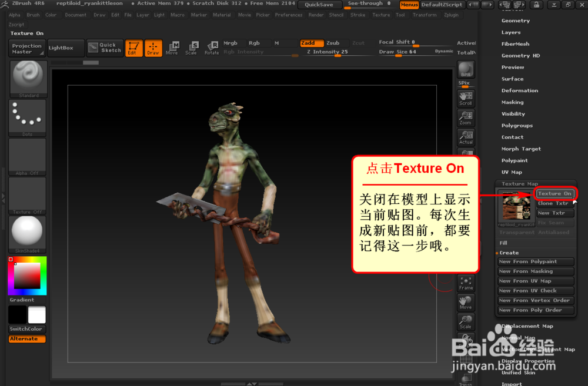588x386 pixels.
Task: Expand the Surface subpalette
Action: 512,79
